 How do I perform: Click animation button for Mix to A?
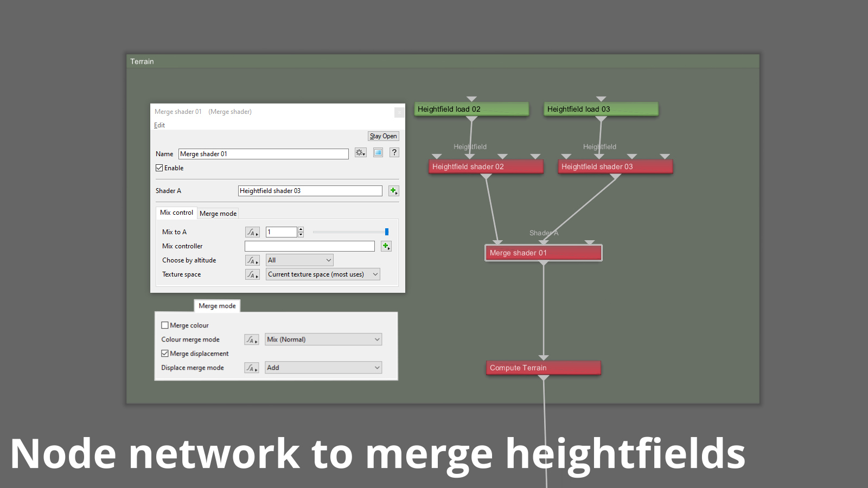252,232
